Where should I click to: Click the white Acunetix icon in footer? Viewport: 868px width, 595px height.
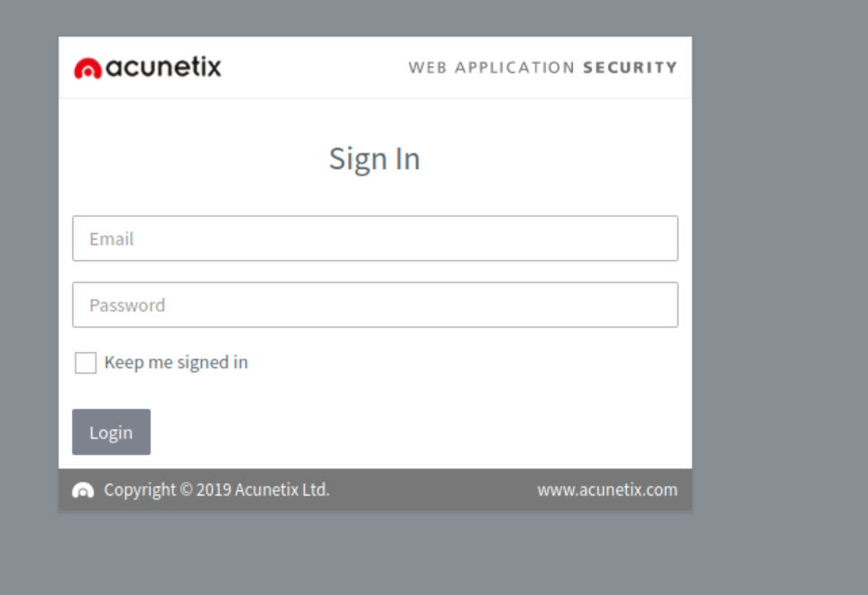point(83,490)
